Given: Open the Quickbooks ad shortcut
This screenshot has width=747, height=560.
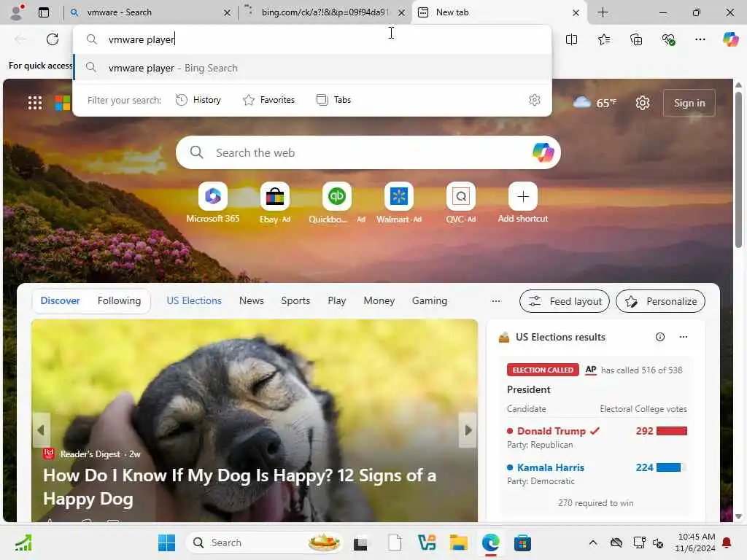Looking at the screenshot, I should tap(337, 203).
